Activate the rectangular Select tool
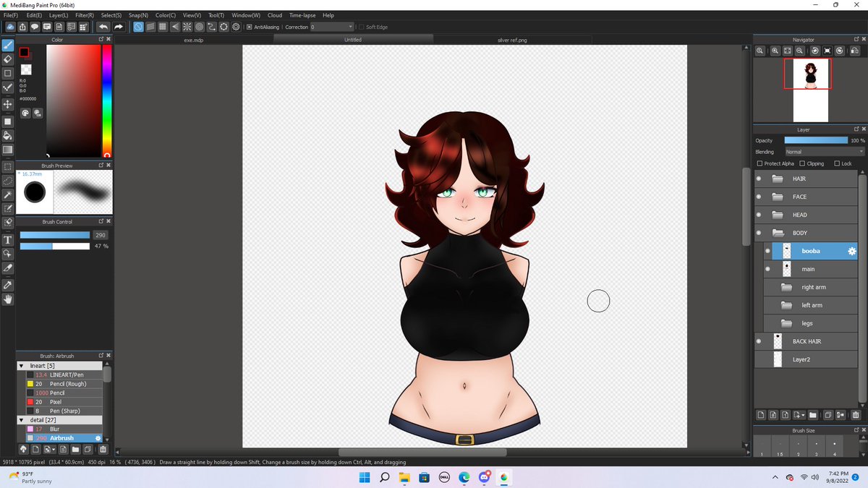Viewport: 868px width, 488px height. pos(8,166)
